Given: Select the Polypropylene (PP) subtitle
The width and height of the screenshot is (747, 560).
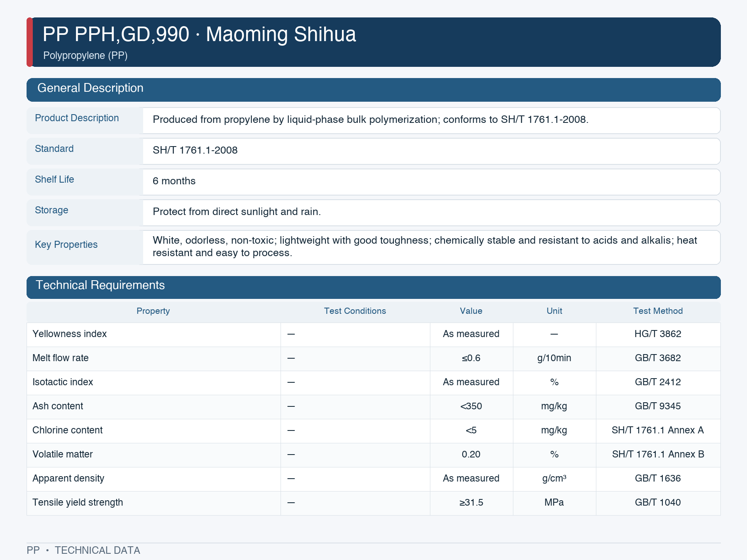Looking at the screenshot, I should [x=85, y=56].
